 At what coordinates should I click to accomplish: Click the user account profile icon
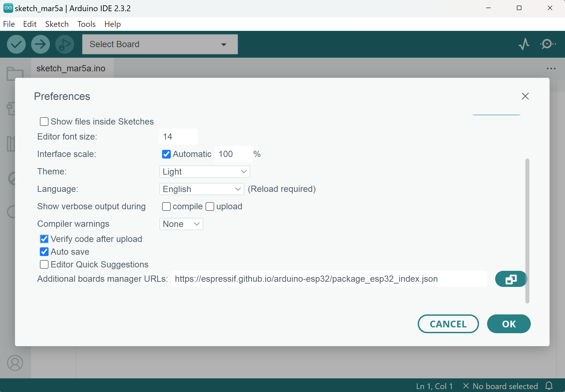point(15,363)
